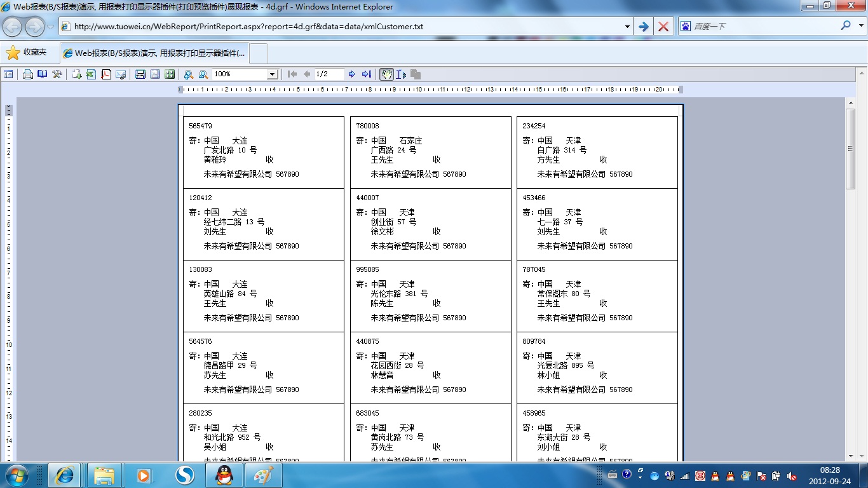The width and height of the screenshot is (868, 488).
Task: Send report by email icon
Action: coord(121,74)
